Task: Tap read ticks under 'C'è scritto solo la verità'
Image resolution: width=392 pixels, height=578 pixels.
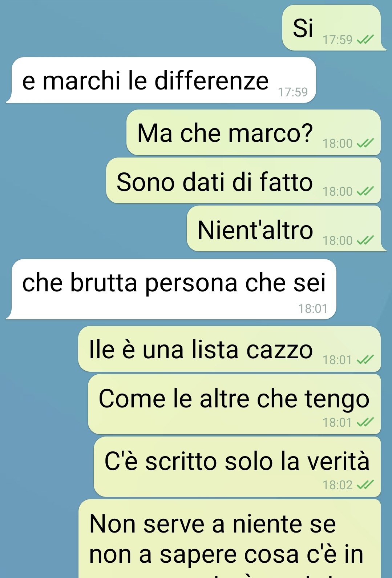Action: [x=365, y=485]
